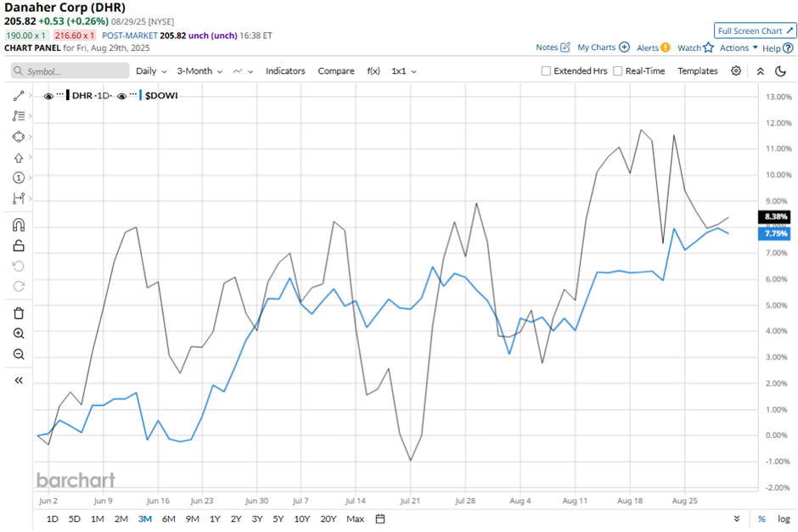Viewport: 798px width, 532px height.
Task: Zoom in on the chart
Action: (19, 333)
